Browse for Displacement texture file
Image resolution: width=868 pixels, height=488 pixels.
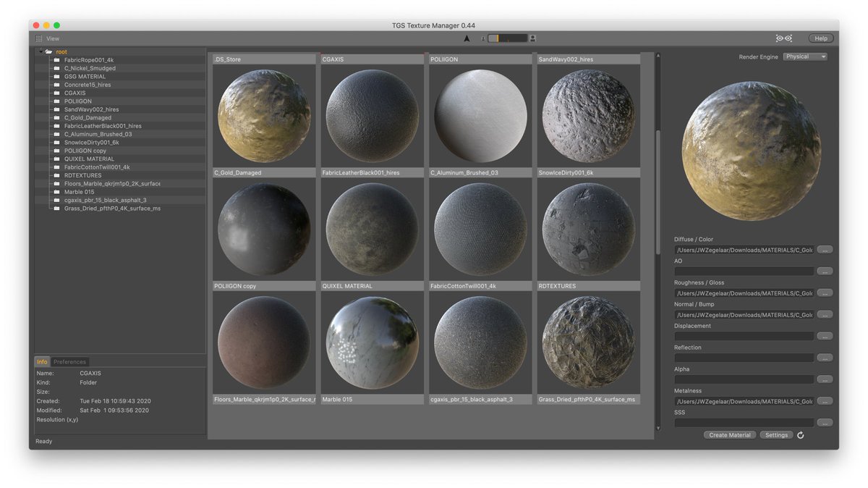(x=825, y=337)
